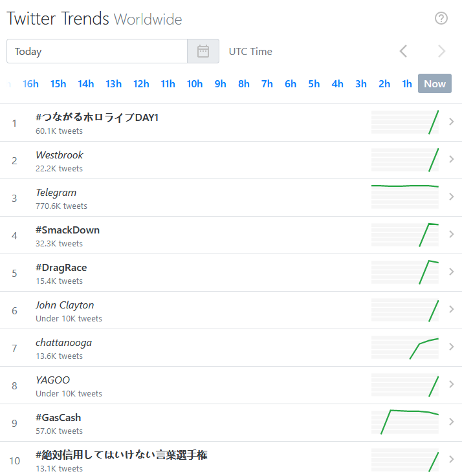
Task: Expand the chevron for trend number 10
Action: coord(452,459)
